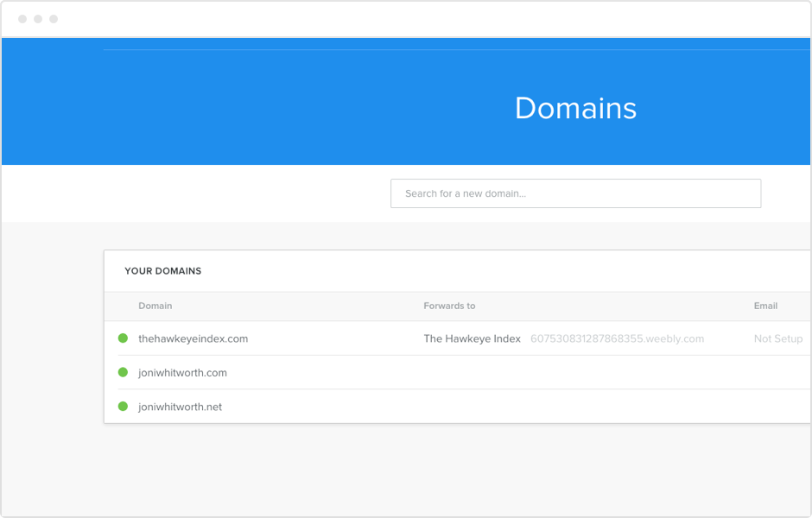The width and height of the screenshot is (812, 518).
Task: Click the Not Setup email status
Action: (x=777, y=338)
